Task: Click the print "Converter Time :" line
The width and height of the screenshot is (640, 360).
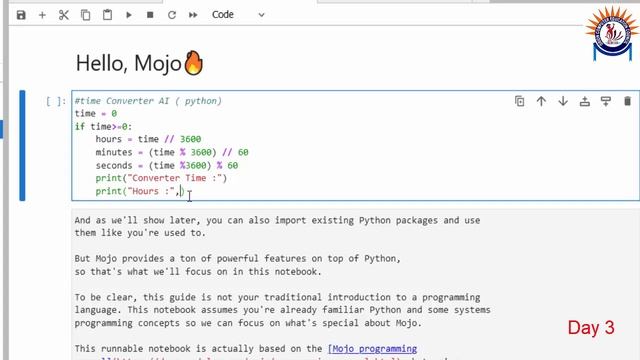Action: point(161,178)
